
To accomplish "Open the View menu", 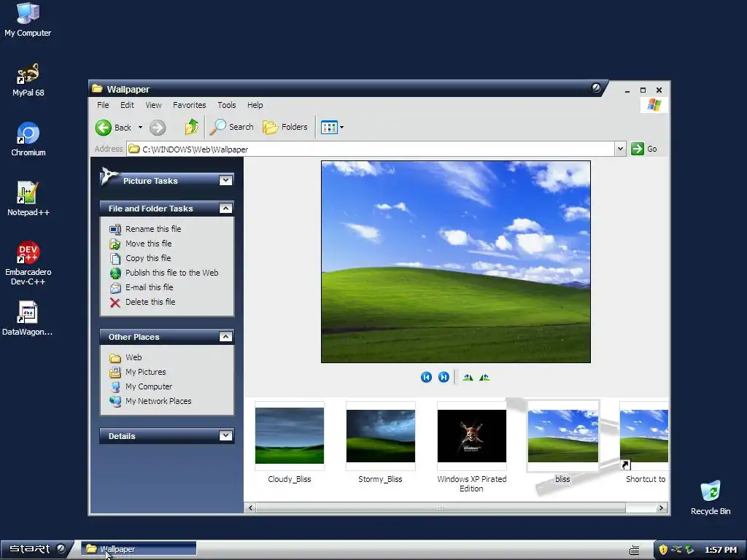I will [x=153, y=105].
